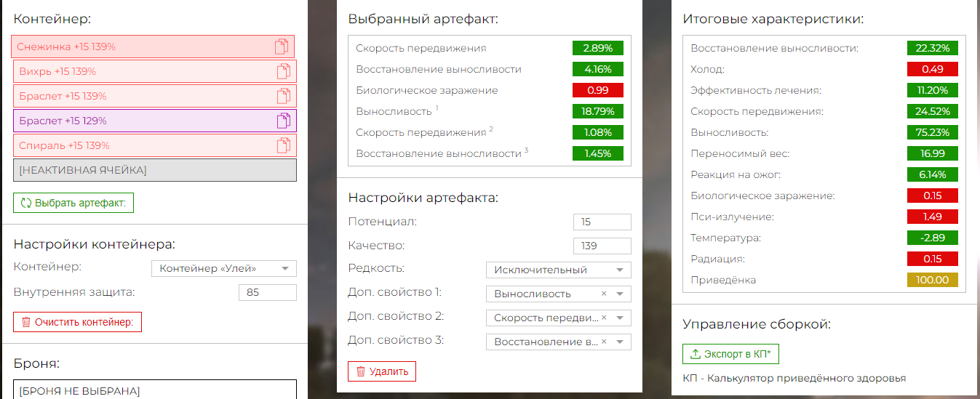Copy the Вихрь +15 139% artifact

(284, 71)
